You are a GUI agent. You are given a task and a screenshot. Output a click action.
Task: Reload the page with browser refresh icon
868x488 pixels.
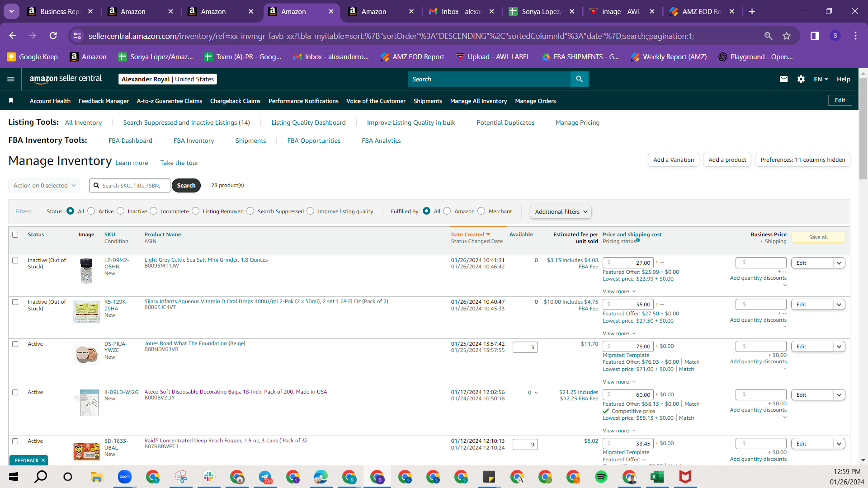tap(53, 36)
